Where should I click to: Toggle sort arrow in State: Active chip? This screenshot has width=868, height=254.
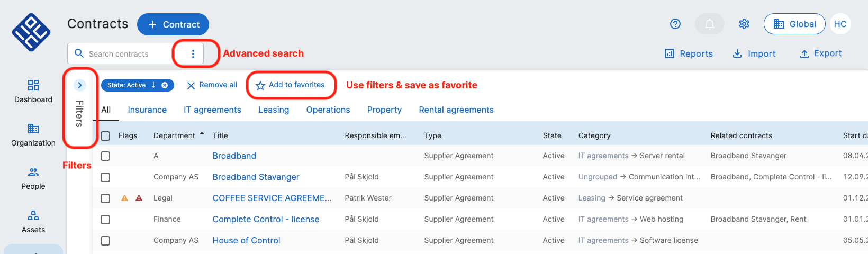[153, 85]
